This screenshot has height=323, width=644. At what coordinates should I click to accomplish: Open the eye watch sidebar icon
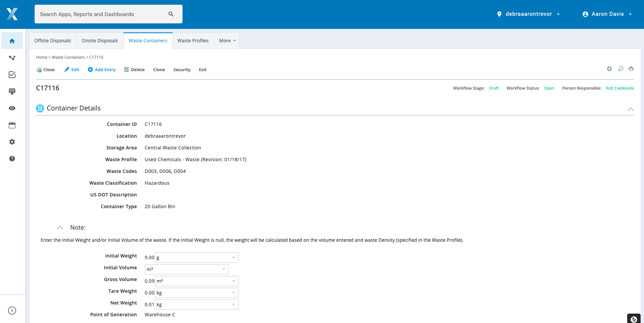click(x=12, y=108)
